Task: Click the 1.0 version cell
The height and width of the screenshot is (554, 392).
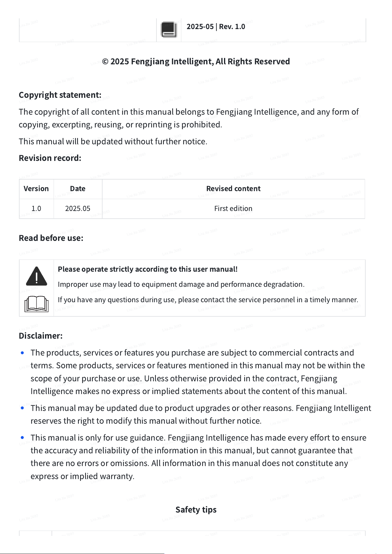Action: pos(36,209)
